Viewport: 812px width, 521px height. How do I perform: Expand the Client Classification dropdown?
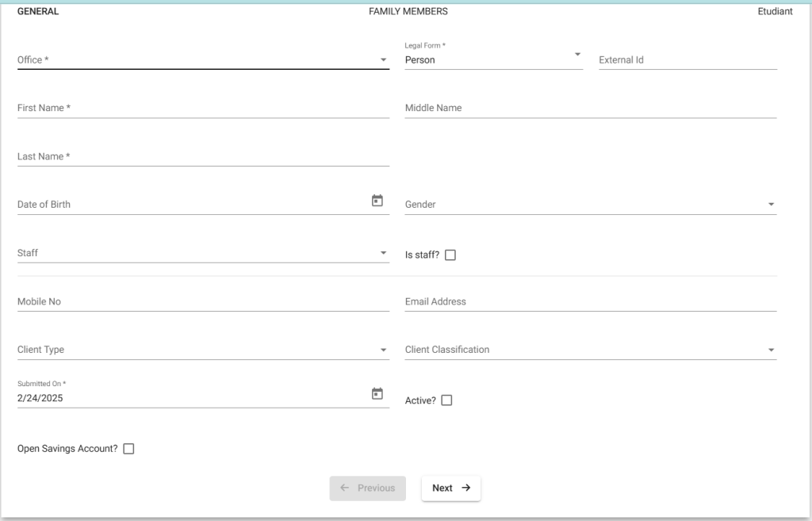[770, 349]
